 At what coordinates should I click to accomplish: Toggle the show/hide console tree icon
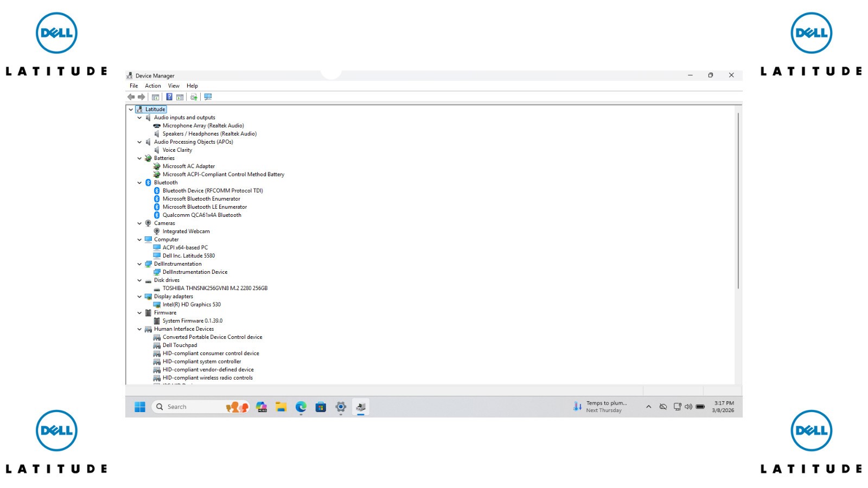pos(155,97)
